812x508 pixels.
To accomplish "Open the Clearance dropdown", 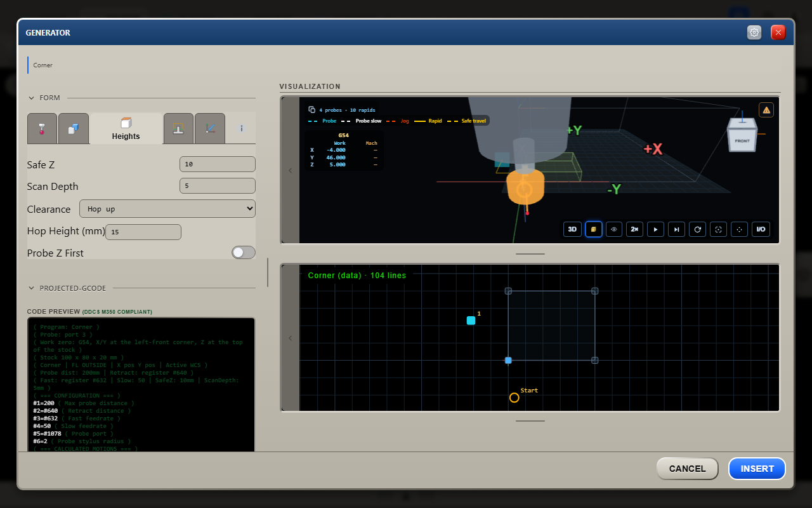I will click(x=167, y=209).
